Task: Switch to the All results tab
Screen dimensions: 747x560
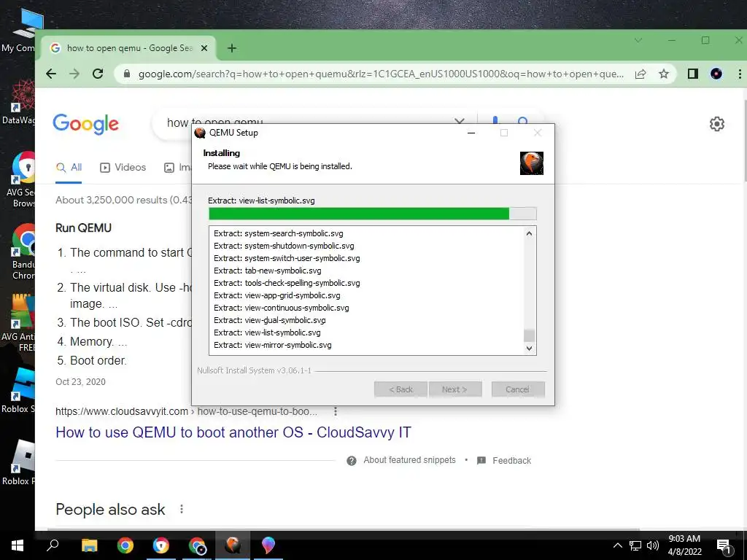Action: pos(69,167)
